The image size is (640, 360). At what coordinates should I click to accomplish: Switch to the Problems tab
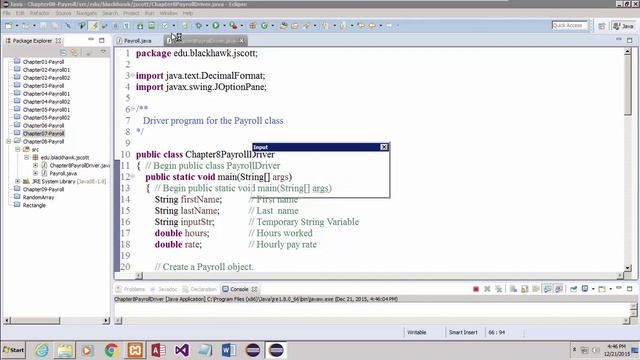[x=131, y=289]
